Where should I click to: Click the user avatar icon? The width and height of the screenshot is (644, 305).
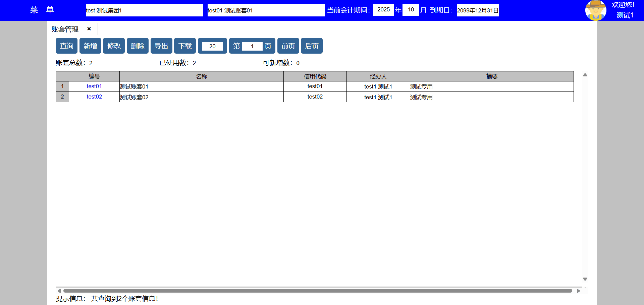[x=595, y=10]
